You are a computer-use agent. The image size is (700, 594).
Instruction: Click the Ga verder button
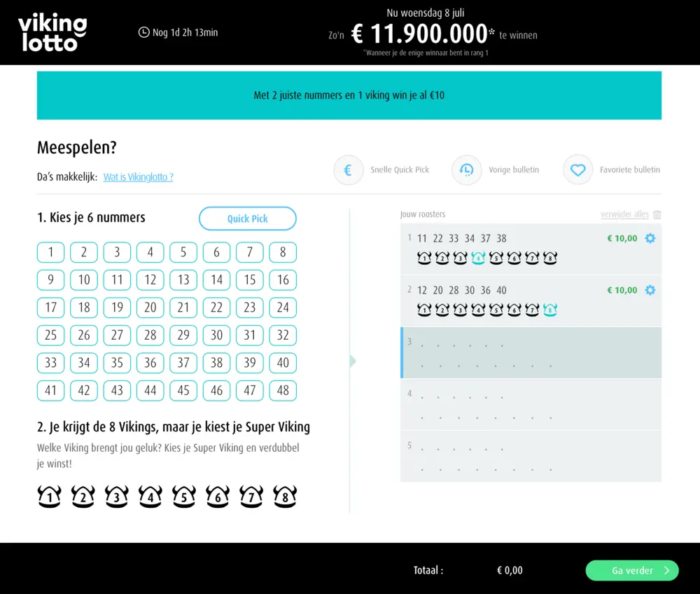click(x=631, y=570)
